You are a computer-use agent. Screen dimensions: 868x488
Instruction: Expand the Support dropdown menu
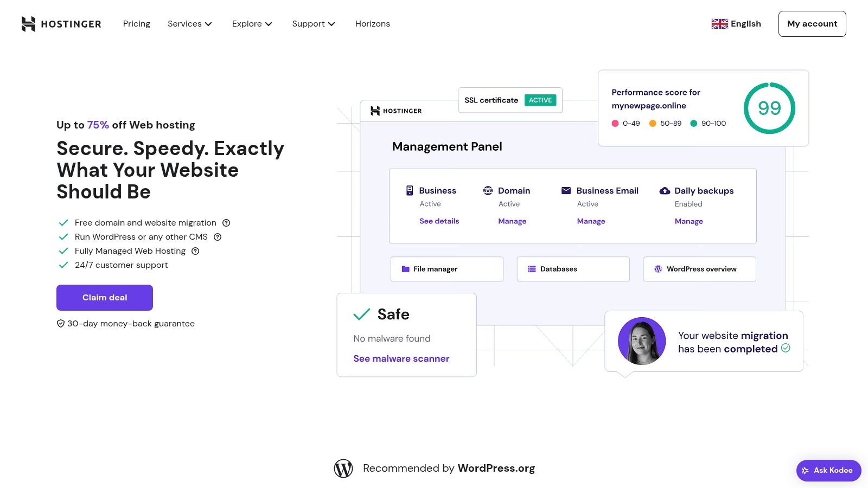click(x=314, y=24)
